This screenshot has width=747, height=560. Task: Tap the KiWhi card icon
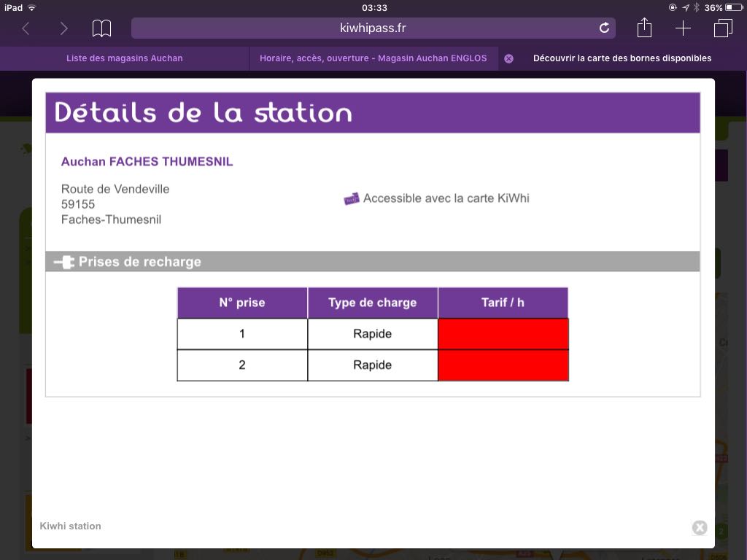click(352, 198)
